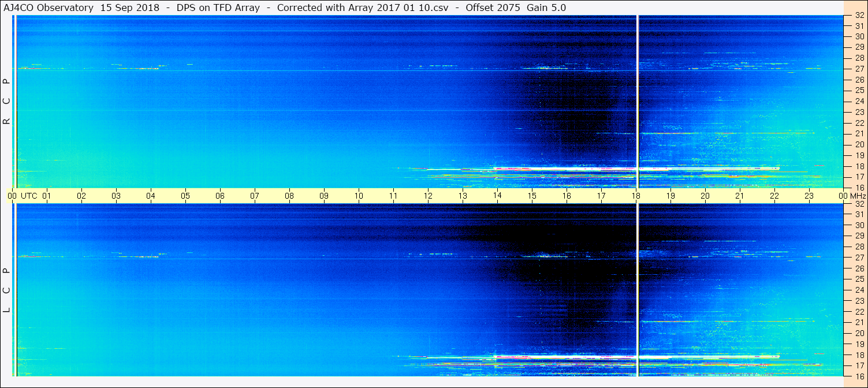868x388 pixels.
Task: Click the 16 MHz tick in RCP panel
Action: [x=859, y=188]
